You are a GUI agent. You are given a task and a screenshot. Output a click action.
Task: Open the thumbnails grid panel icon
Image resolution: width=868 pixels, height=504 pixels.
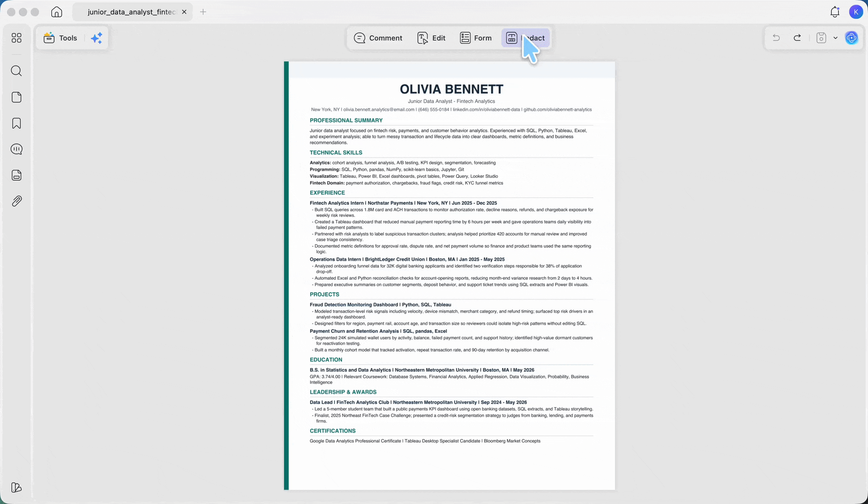point(17,38)
